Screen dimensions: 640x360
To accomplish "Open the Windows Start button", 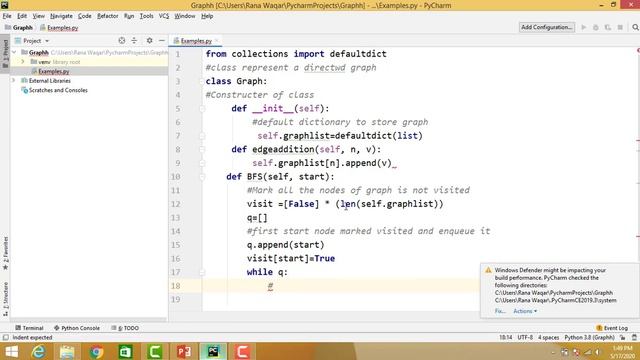I will (12, 351).
